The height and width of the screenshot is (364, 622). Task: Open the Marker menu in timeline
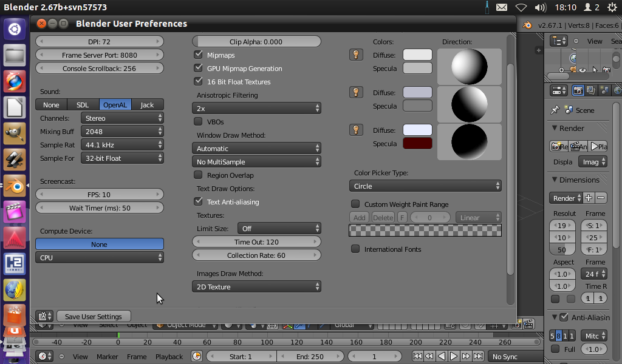(108, 357)
